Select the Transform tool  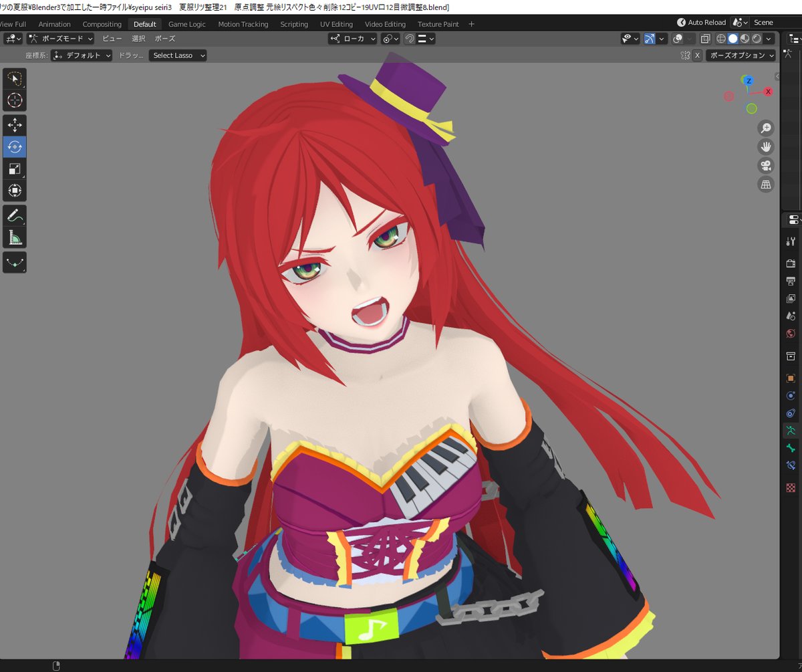tap(15, 191)
